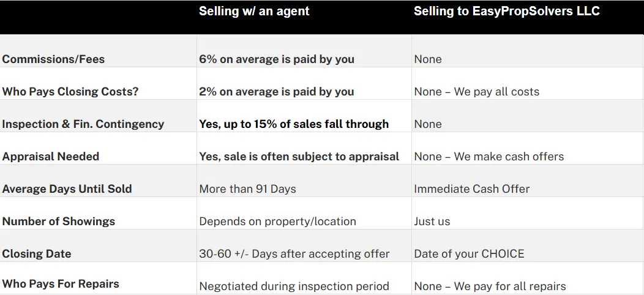Click the 'Average Days Until Sold' label
644x295 pixels.
coord(67,189)
